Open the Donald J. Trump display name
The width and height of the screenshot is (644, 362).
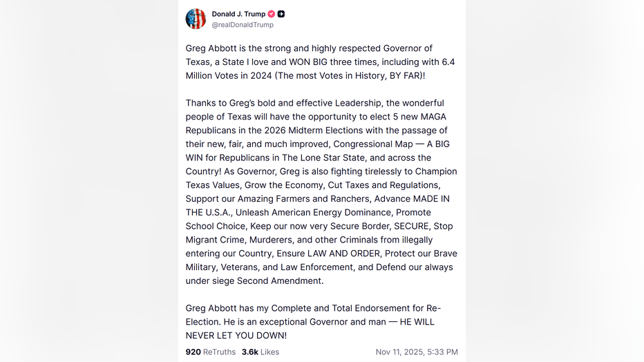[238, 14]
